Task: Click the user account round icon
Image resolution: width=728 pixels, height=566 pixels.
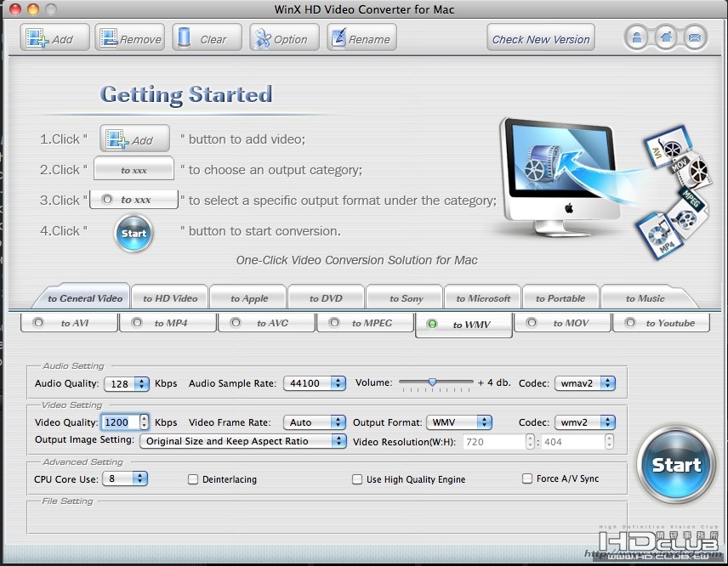Action: (636, 37)
